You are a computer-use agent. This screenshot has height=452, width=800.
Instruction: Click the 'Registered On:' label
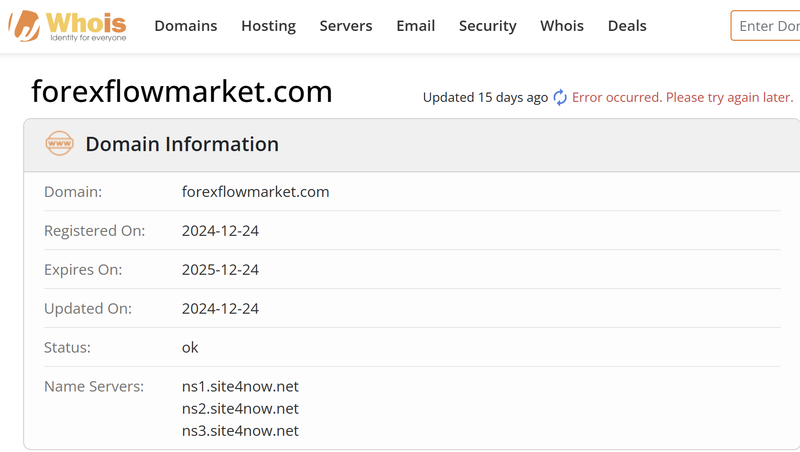point(94,231)
